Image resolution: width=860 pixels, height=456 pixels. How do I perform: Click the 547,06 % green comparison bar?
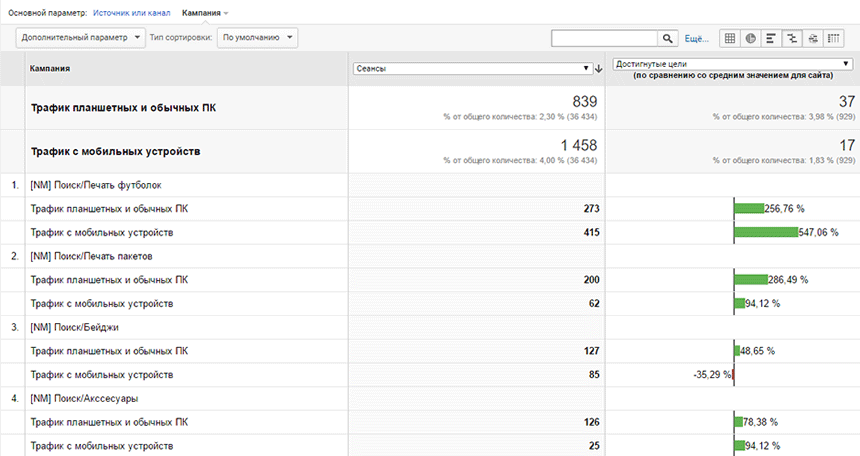point(766,232)
